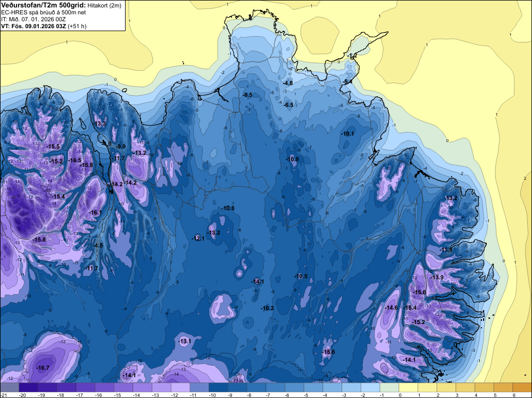
Task: Click the -1.2 temperature value
Action: [x=352, y=56]
